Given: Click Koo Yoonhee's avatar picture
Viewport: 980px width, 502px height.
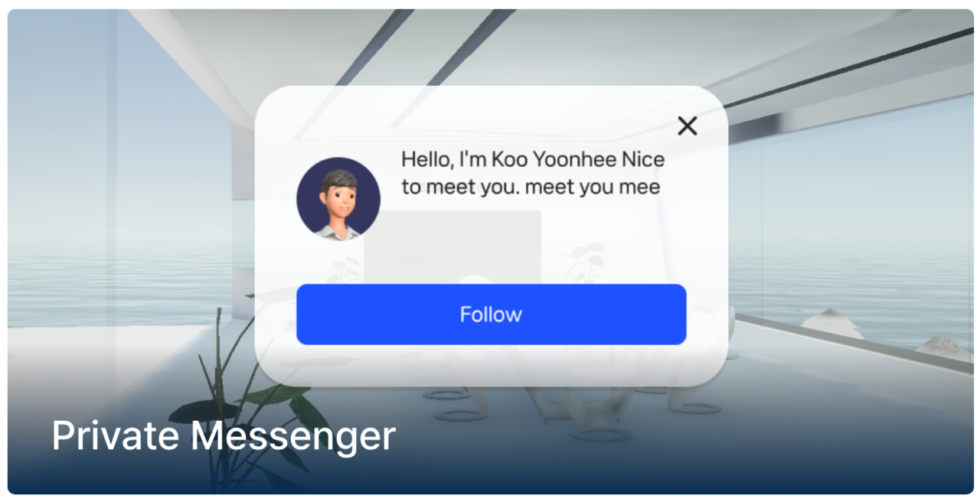Looking at the screenshot, I should click(x=338, y=199).
